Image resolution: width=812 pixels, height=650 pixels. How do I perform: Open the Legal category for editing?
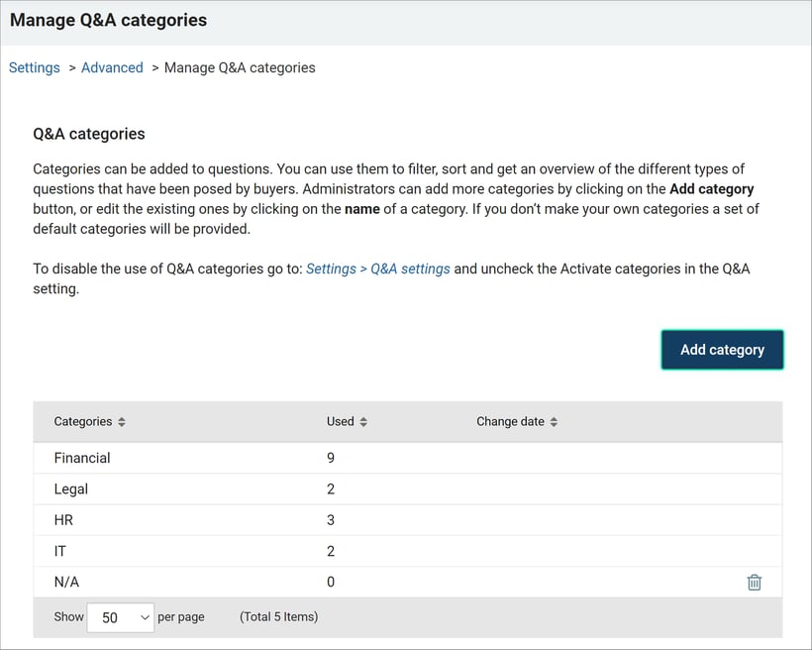[x=69, y=488]
